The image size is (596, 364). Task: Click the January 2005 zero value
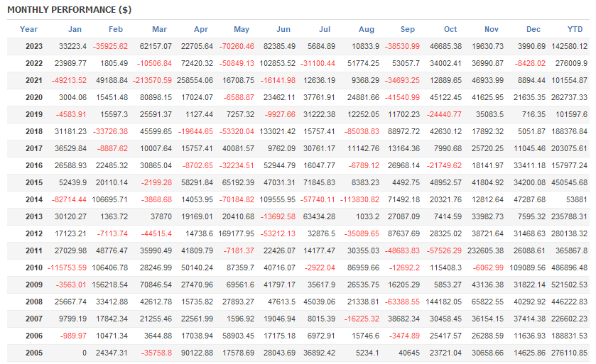point(84,353)
